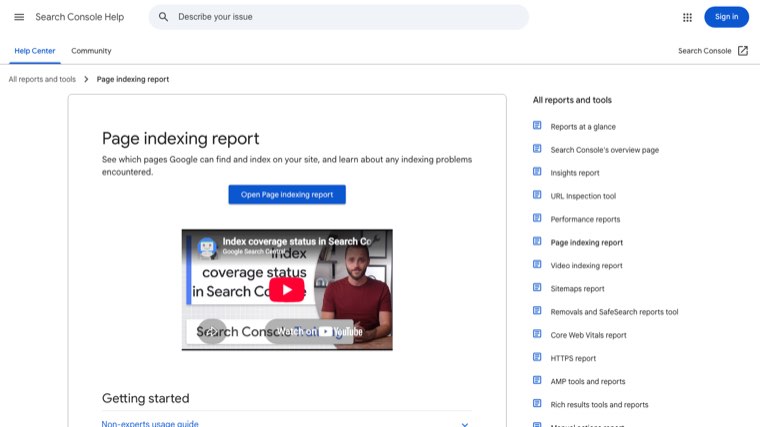Open the Non-experts usage guide link
This screenshot has width=760, height=427.
[150, 424]
